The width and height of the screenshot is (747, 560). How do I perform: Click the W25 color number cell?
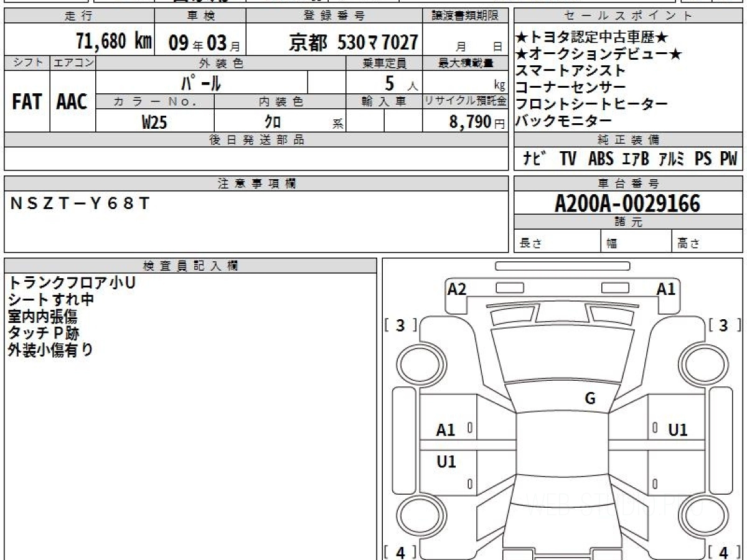point(154,123)
